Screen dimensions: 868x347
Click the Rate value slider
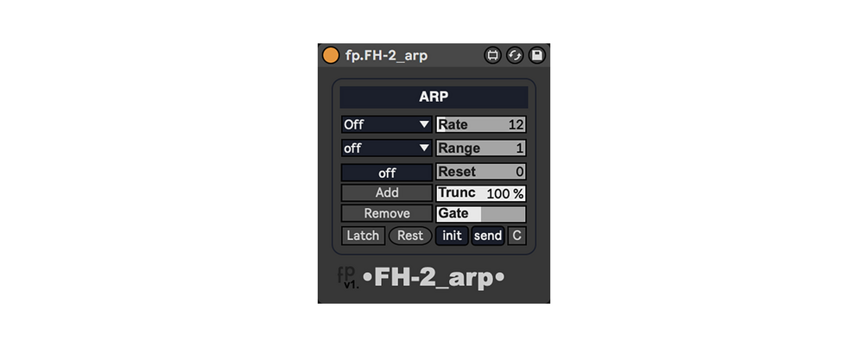[x=481, y=124]
